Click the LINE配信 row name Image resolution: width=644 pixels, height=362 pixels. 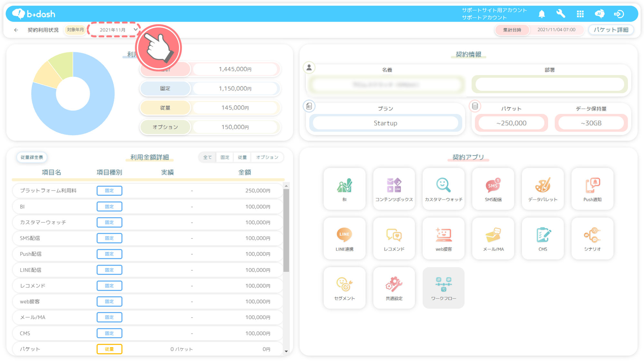[x=31, y=270]
